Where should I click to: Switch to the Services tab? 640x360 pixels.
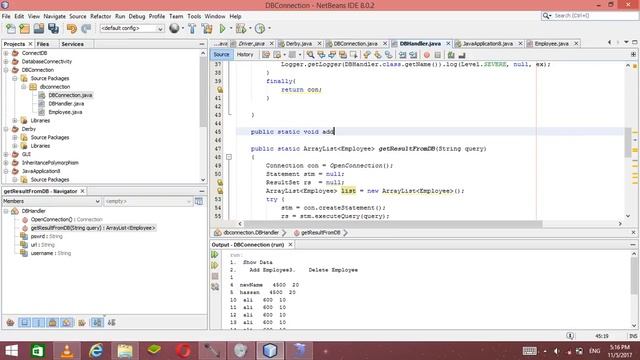click(72, 44)
